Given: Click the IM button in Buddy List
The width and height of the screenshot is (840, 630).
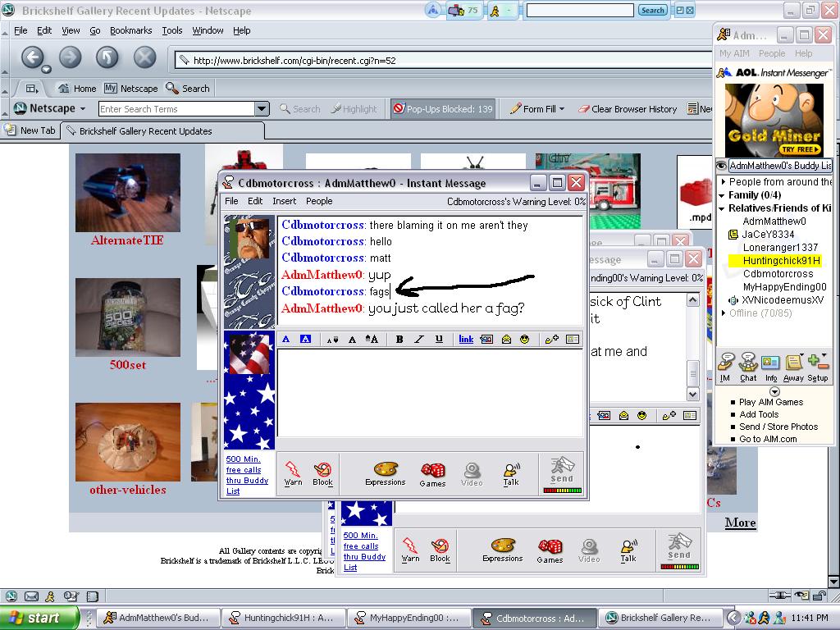Looking at the screenshot, I should pos(725,367).
